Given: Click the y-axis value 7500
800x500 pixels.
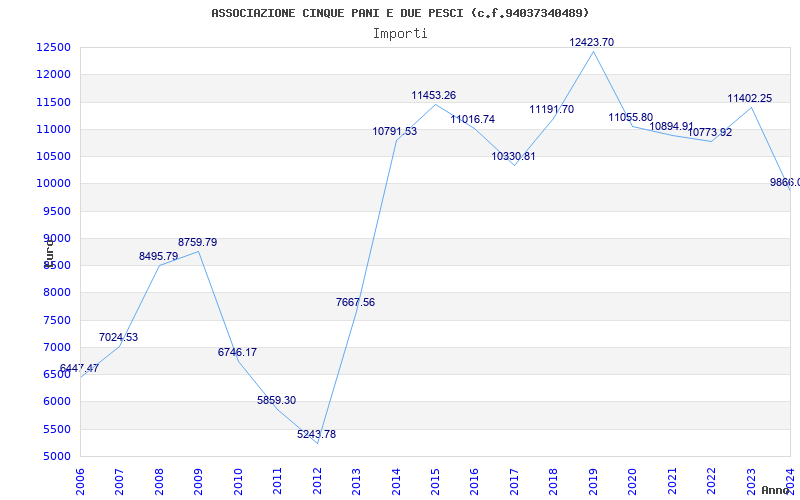Looking at the screenshot, I should [x=56, y=320].
